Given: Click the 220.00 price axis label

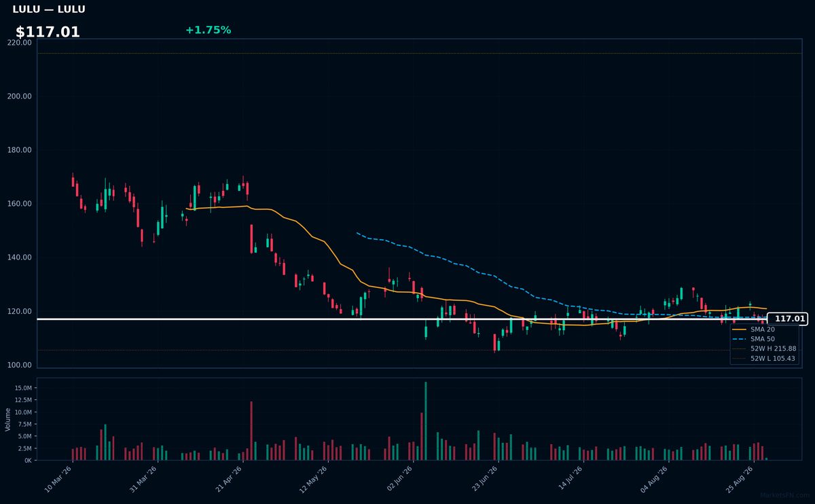Looking at the screenshot, I should click(20, 43).
